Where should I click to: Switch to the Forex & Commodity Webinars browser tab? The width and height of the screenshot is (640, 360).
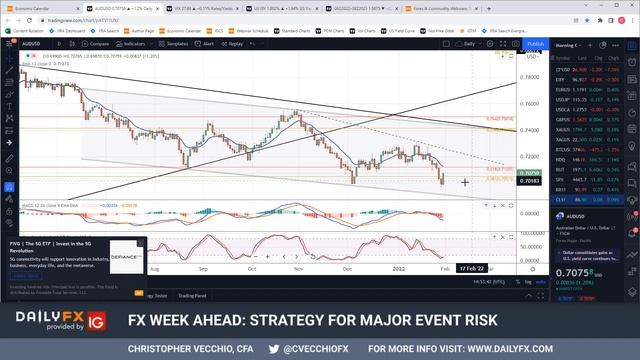(x=441, y=9)
